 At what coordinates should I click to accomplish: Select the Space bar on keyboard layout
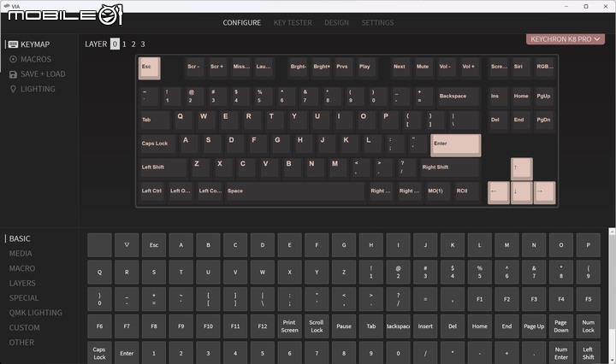click(295, 192)
